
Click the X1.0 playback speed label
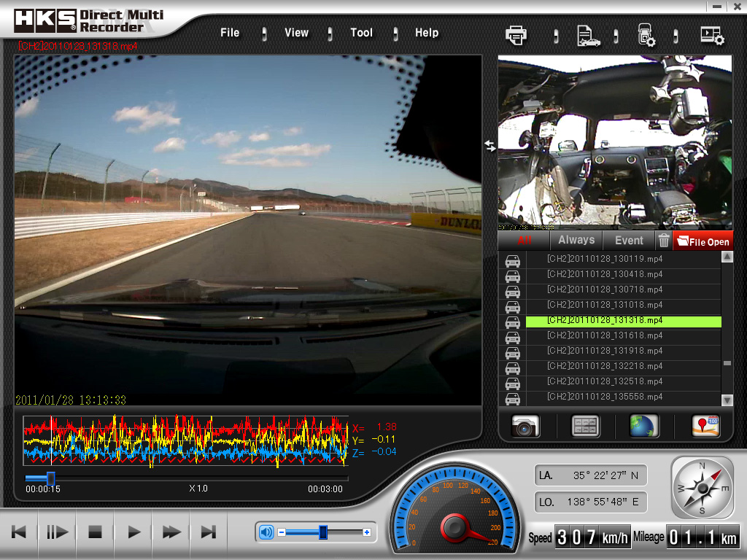[198, 488]
